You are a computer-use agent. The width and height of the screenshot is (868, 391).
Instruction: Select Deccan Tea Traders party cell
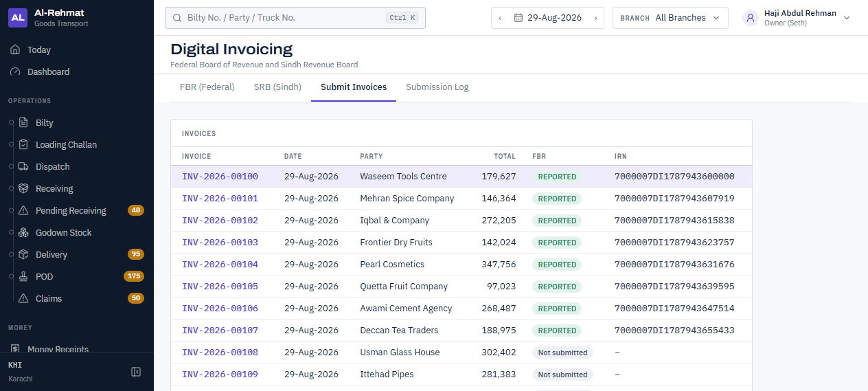pos(399,331)
